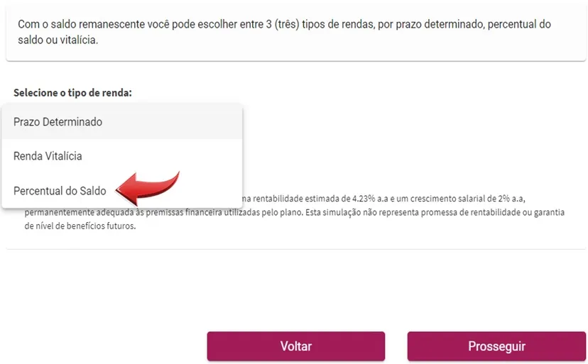Click the 'saldo ou vitalícia' text line
This screenshot has height=364, width=588.
(58, 40)
